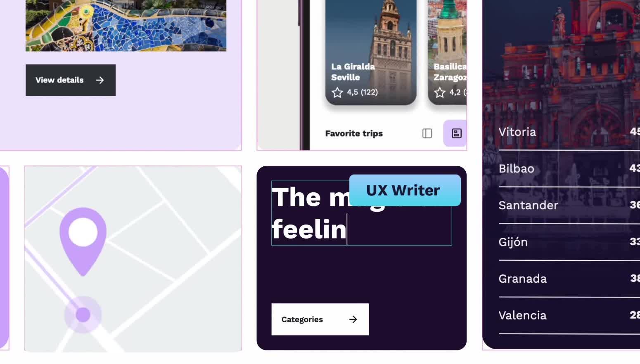Select the UX Writer cursor label

405,190
